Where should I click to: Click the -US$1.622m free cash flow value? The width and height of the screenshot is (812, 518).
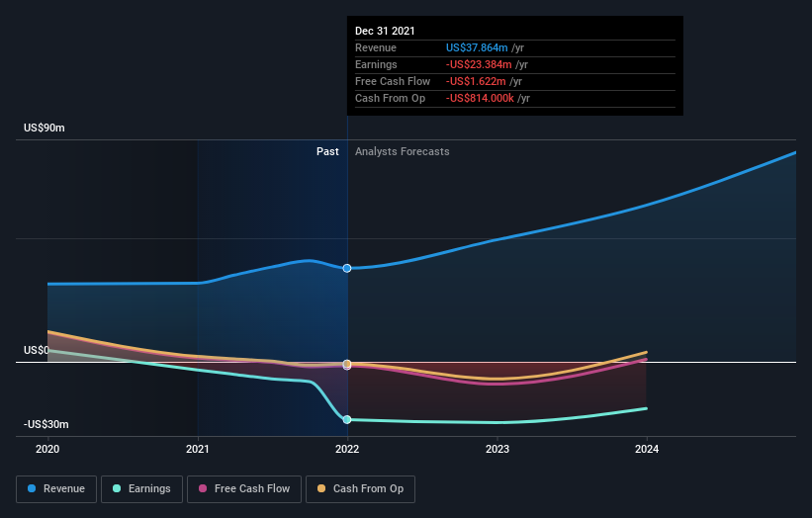[x=476, y=81]
